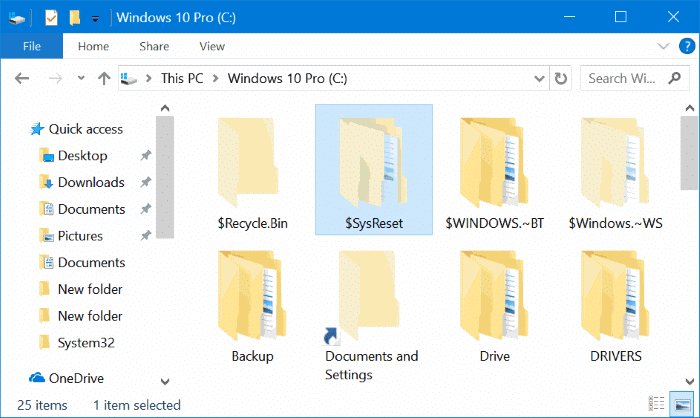
Task: Click the pin icon next to pinned Documents
Action: pyautogui.click(x=146, y=209)
